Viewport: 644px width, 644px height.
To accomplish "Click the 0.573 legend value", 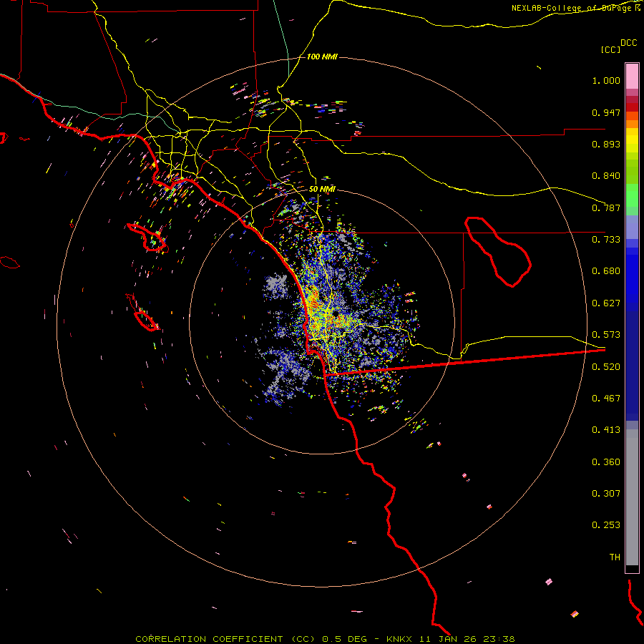I will [x=606, y=335].
